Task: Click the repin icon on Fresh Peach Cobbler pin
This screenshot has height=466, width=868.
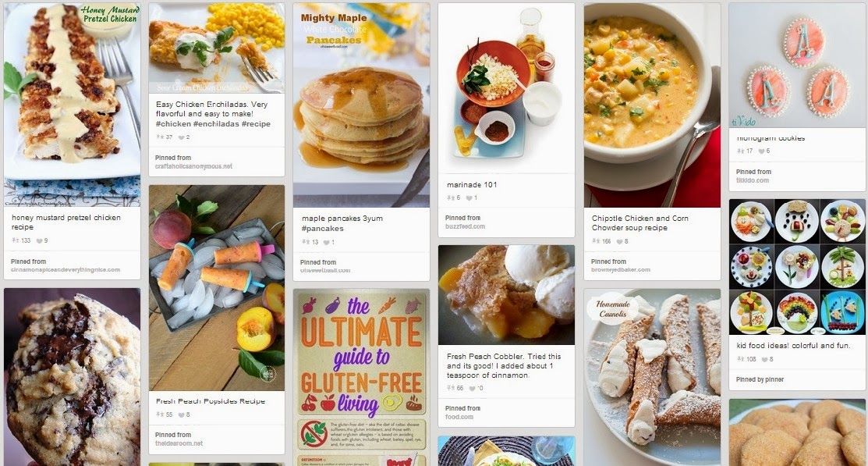Action: (450, 388)
